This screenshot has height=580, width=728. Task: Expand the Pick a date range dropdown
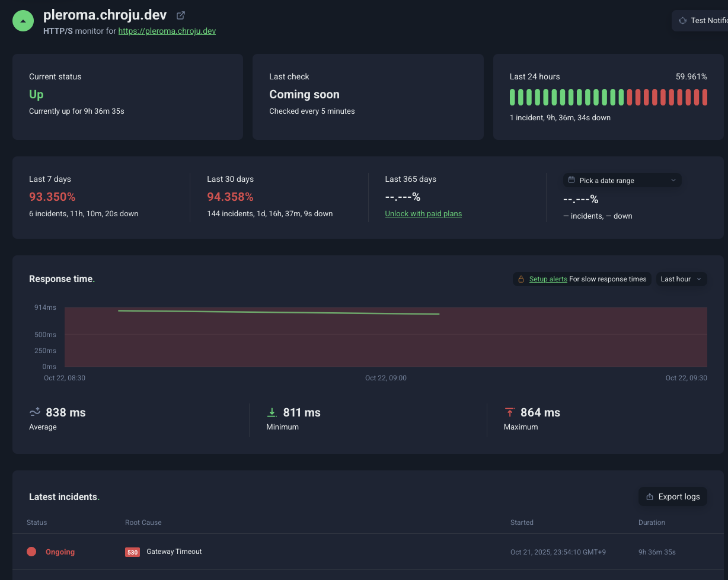click(x=622, y=180)
